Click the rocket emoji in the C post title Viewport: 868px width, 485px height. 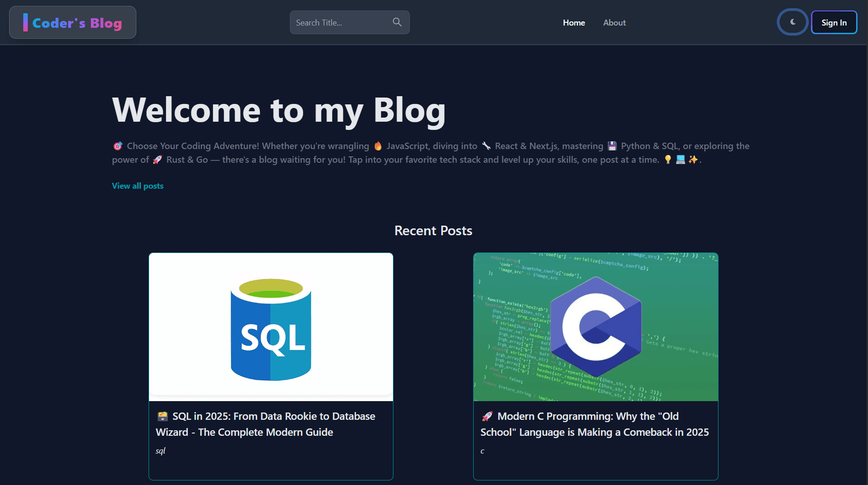[487, 416]
